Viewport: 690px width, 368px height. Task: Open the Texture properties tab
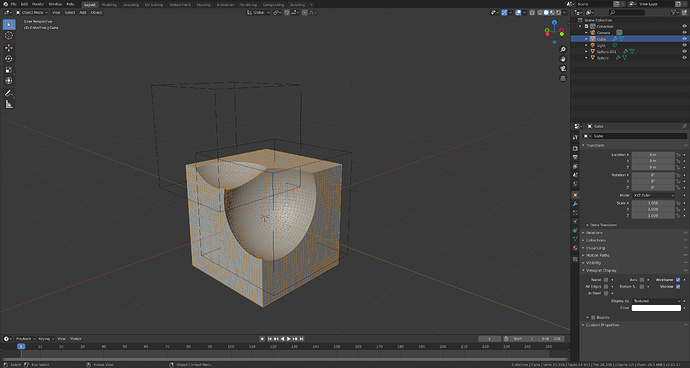coord(575,259)
